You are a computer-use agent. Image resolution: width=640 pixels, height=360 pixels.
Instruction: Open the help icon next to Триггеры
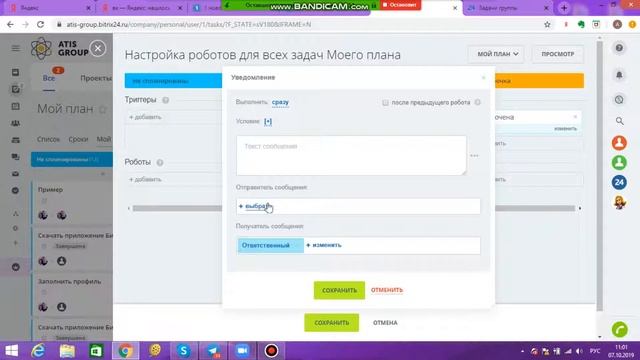[165, 100]
